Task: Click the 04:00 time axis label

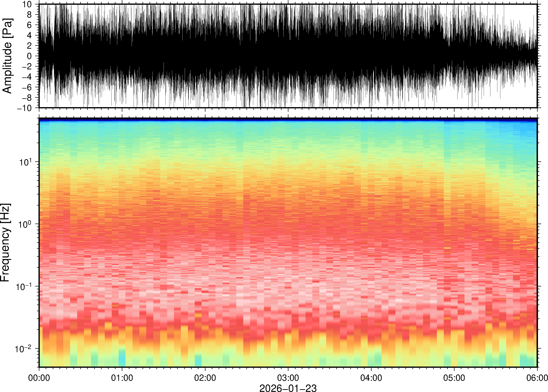Action: click(371, 378)
